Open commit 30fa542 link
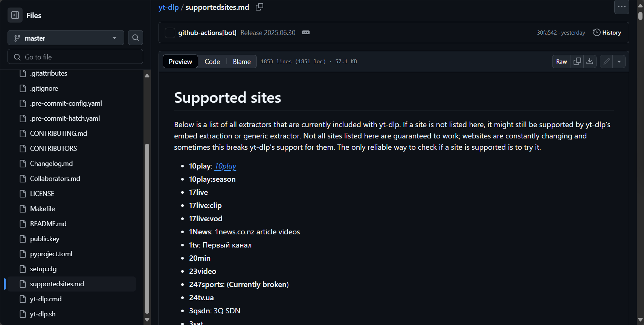 coord(546,33)
